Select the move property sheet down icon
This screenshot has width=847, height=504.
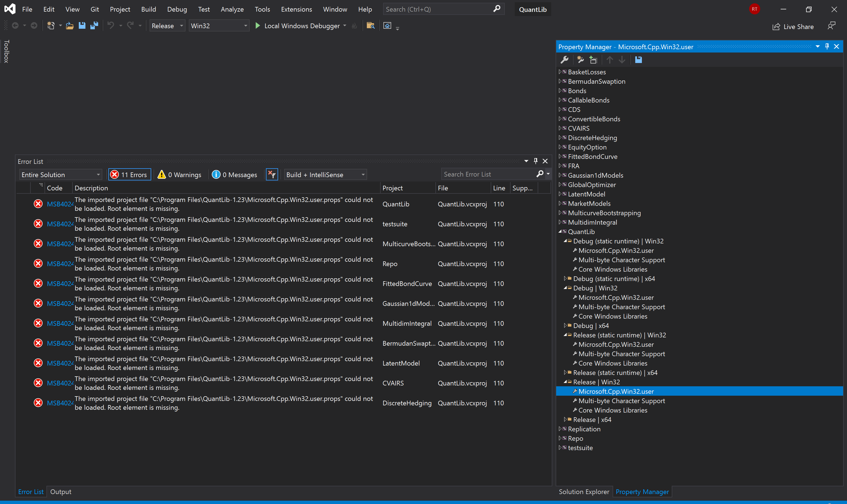623,59
